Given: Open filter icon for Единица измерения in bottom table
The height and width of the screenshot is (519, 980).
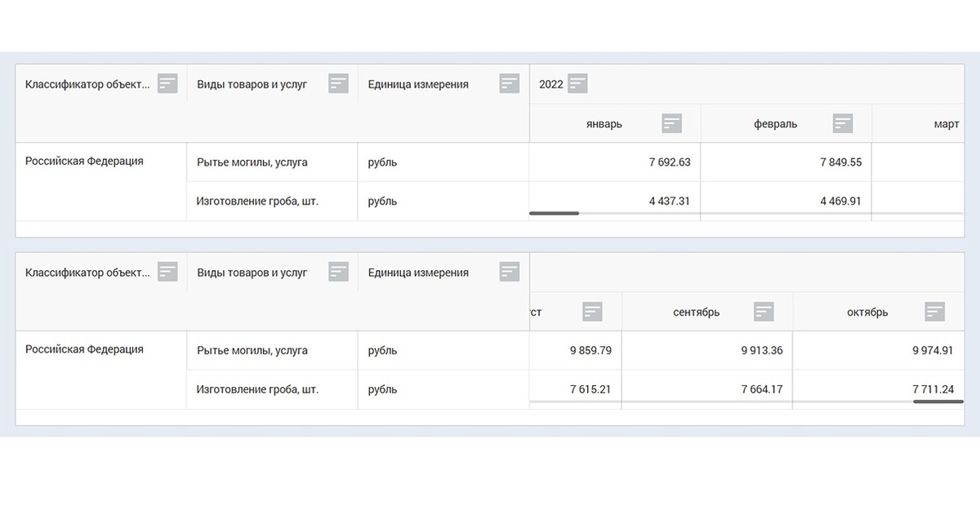Looking at the screenshot, I should click(x=510, y=272).
